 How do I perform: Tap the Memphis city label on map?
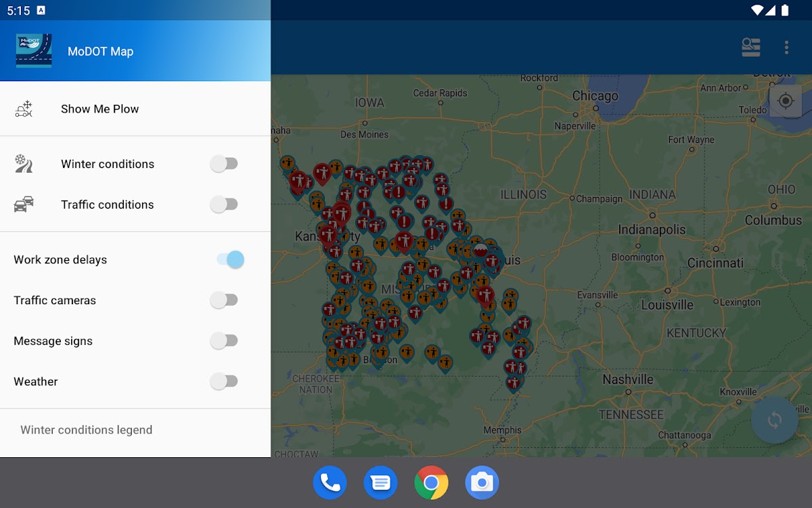(x=502, y=430)
